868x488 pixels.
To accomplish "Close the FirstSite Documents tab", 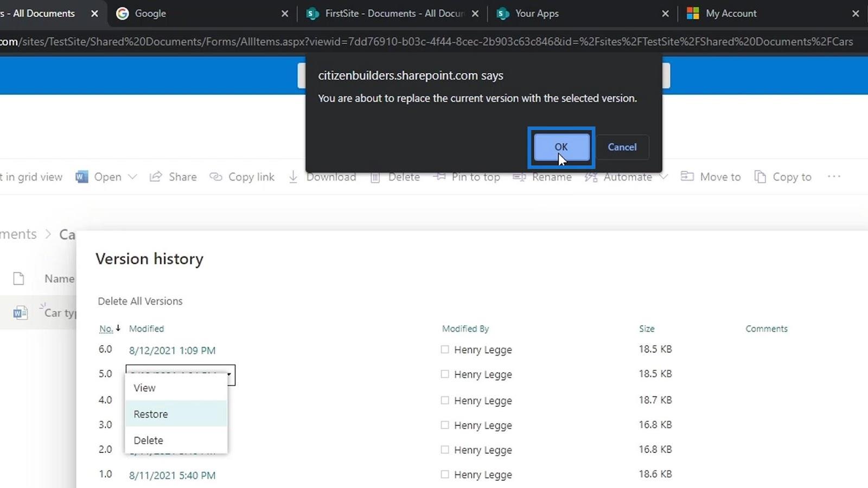I will tap(475, 14).
